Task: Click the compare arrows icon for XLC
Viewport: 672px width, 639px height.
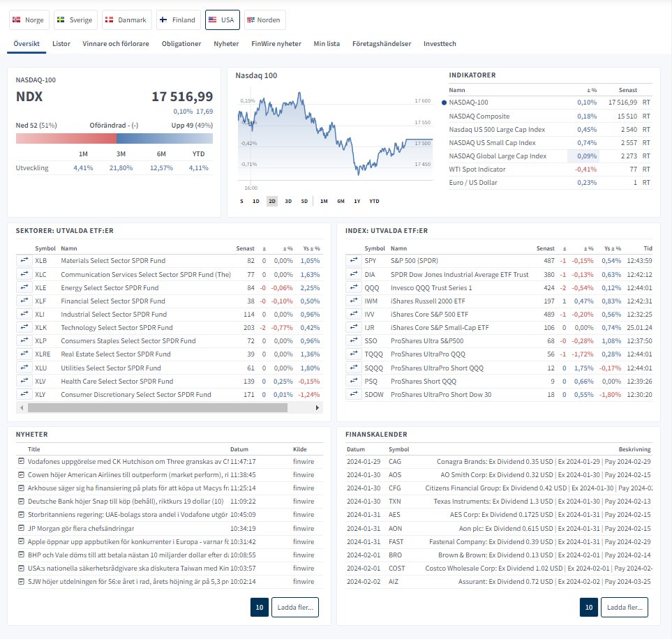Action: tap(24, 274)
